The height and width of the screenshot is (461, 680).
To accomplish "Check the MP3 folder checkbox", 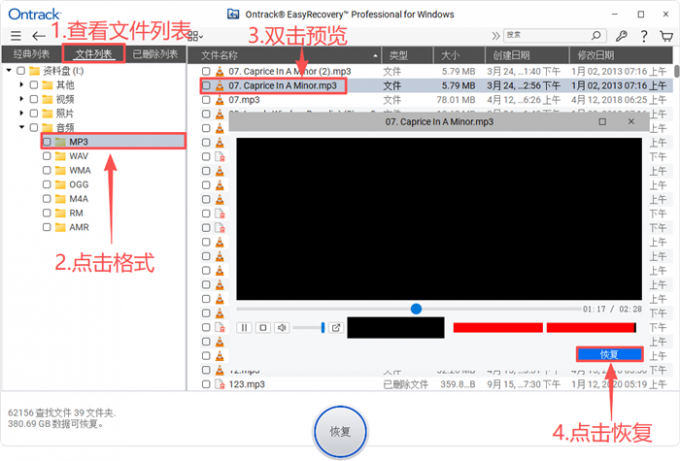I will pos(47,142).
